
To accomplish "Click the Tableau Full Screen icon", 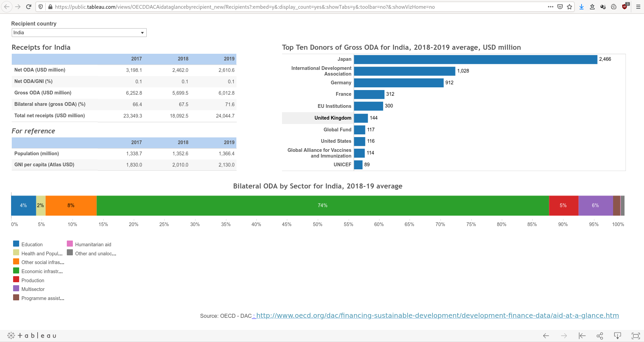I will coord(636,336).
